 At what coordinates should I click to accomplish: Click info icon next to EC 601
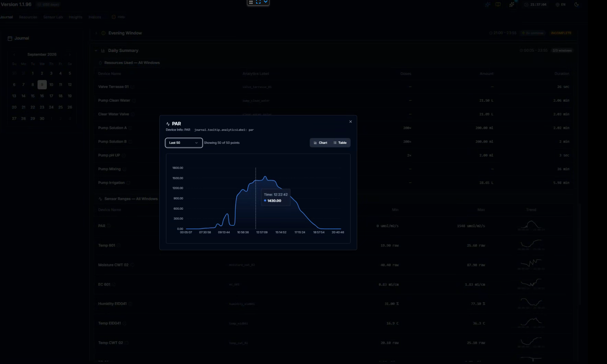(x=114, y=284)
